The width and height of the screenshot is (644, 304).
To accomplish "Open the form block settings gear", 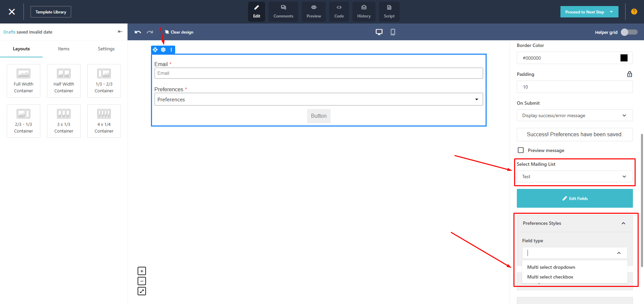I will pyautogui.click(x=163, y=50).
